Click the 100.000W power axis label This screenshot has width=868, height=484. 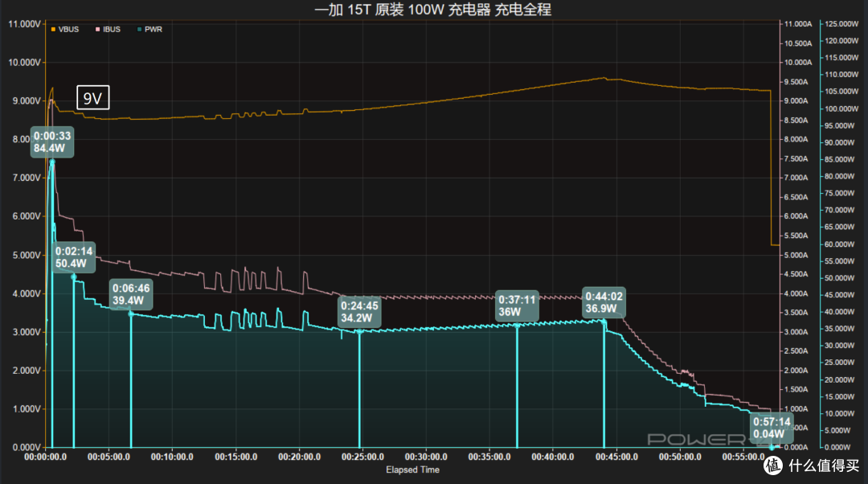coord(841,109)
